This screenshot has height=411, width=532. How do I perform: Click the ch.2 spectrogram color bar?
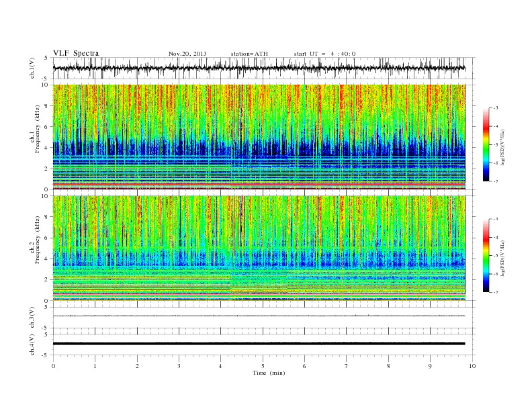[486, 256]
